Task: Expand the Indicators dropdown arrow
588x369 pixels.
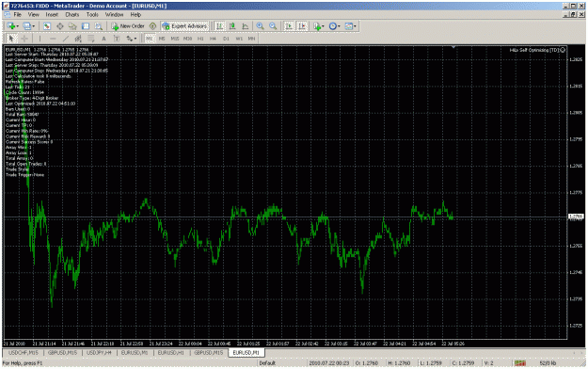Action: (324, 26)
